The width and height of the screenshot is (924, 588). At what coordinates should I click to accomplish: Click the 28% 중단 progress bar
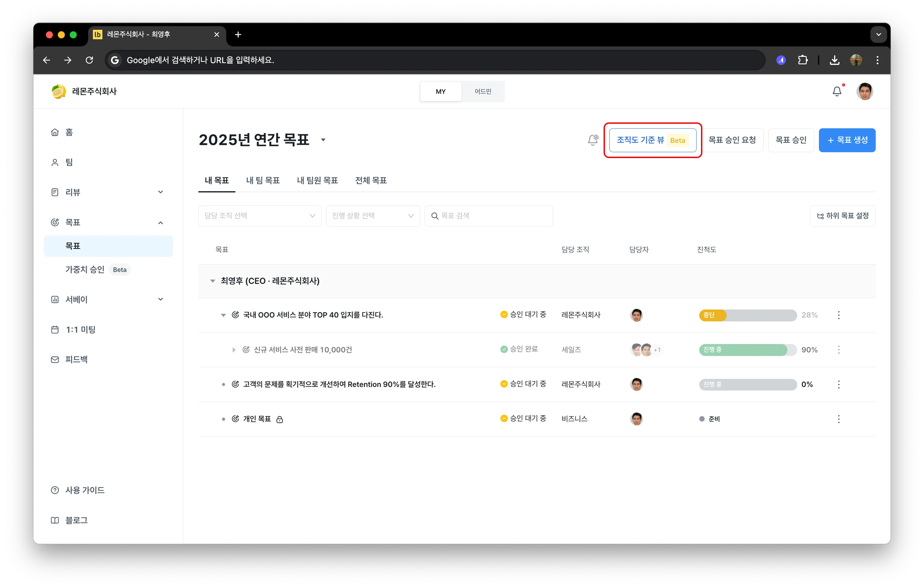(748, 315)
